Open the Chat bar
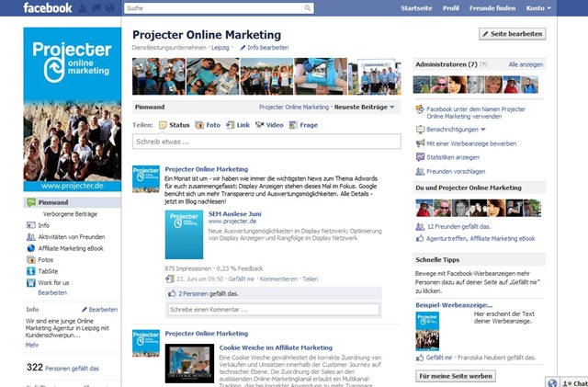 tap(573, 383)
